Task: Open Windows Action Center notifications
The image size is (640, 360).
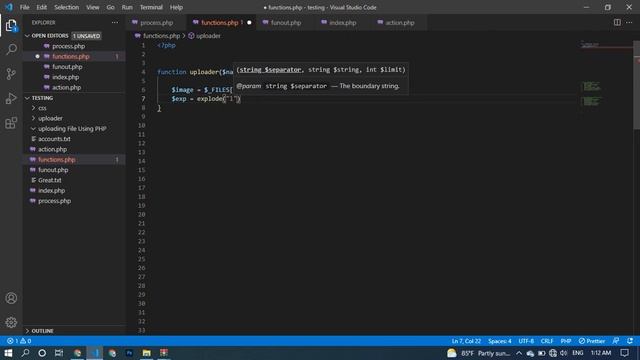Action: (x=624, y=353)
